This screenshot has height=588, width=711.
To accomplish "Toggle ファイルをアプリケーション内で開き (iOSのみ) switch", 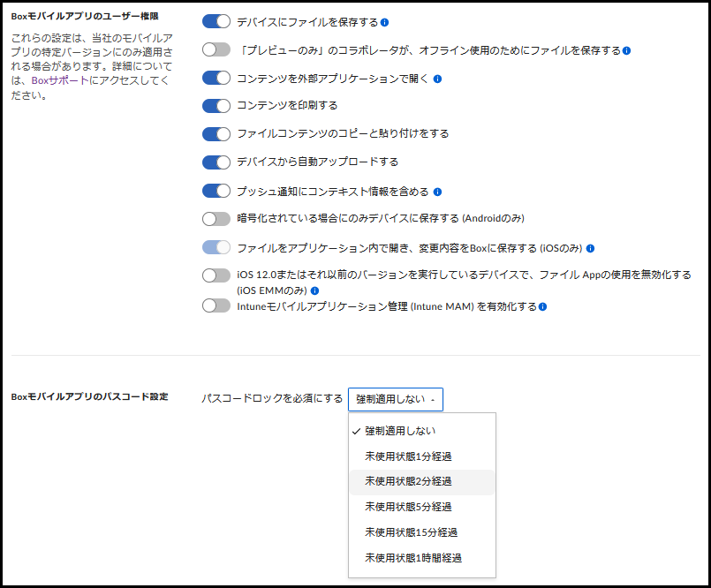I will coord(216,247).
